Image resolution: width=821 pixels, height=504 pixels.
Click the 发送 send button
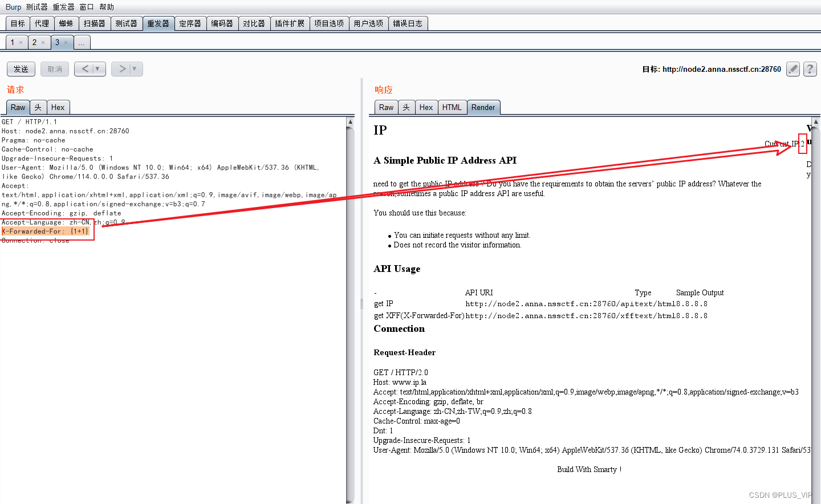[x=21, y=69]
